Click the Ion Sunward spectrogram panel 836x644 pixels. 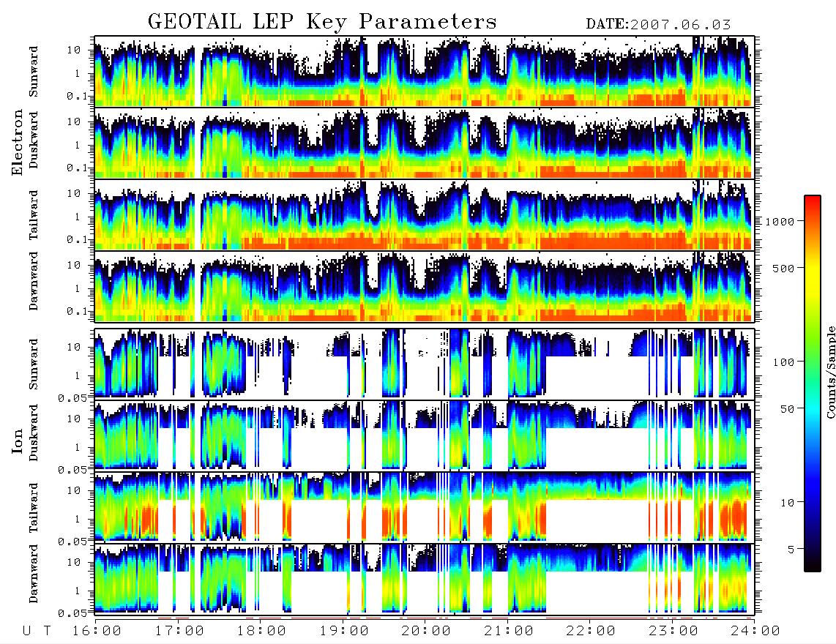425,364
